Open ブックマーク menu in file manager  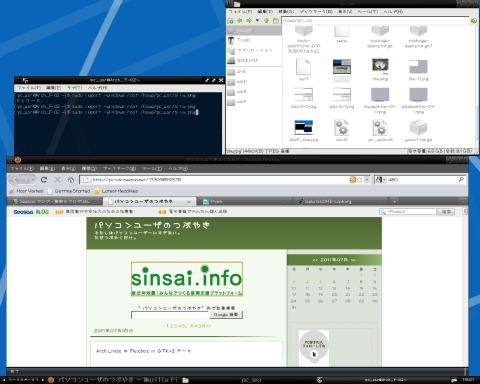pos(315,11)
